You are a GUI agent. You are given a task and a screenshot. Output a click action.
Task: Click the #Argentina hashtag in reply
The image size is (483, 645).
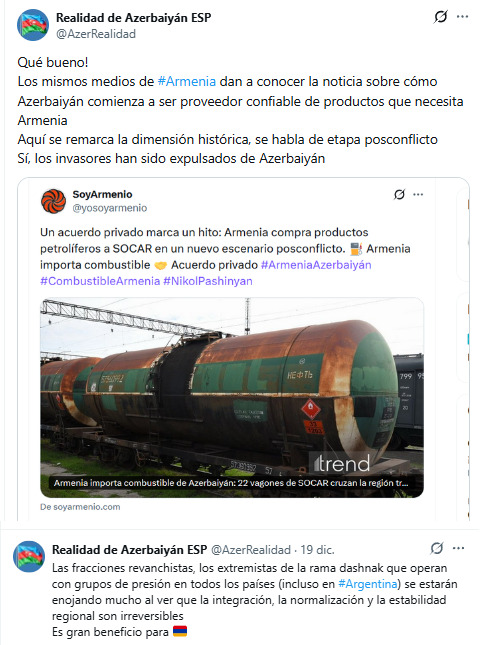pos(368,584)
